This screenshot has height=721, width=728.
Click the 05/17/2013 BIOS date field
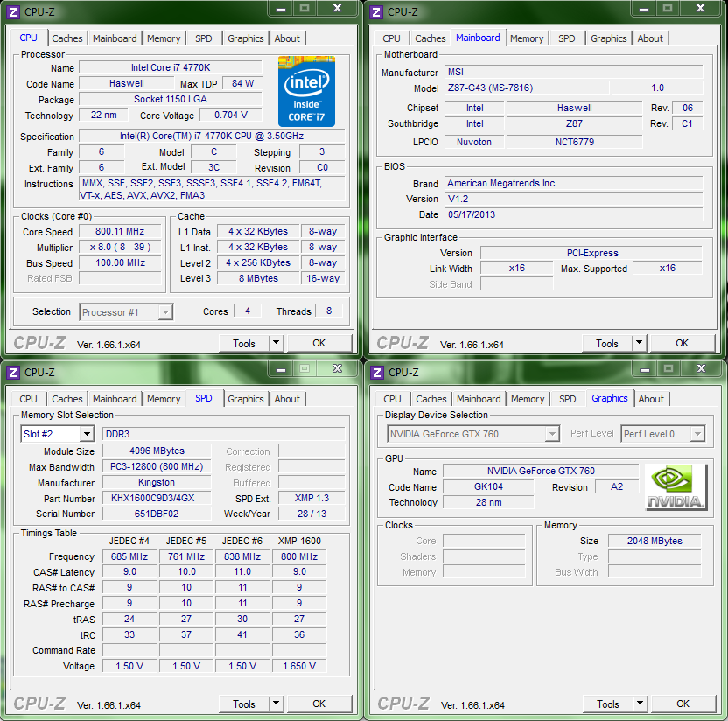pyautogui.click(x=574, y=214)
